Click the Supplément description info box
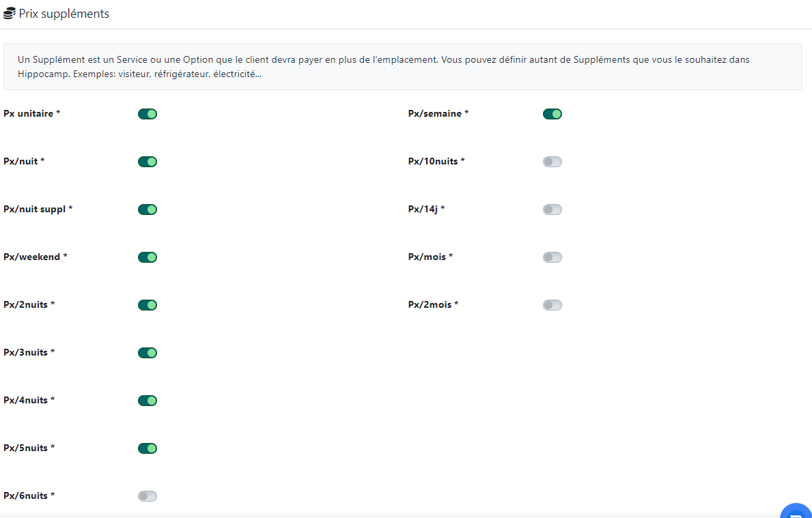The image size is (812, 518). (402, 66)
